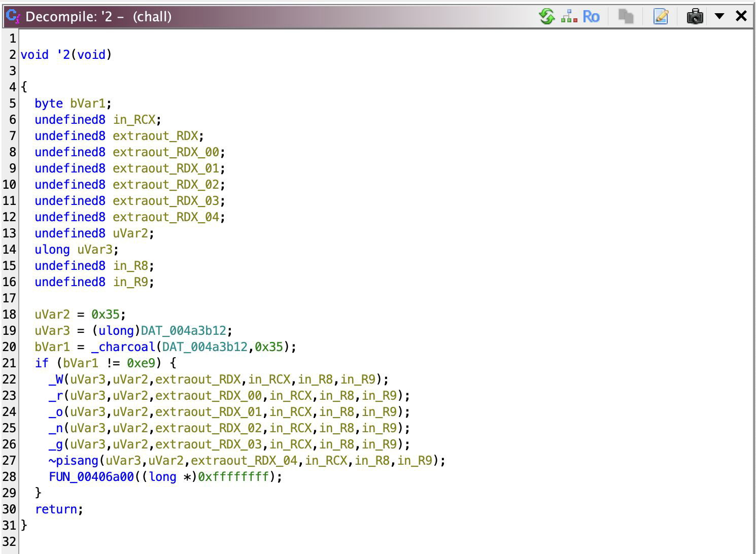Open the control flow graph icon
The image size is (756, 554).
coord(569,17)
